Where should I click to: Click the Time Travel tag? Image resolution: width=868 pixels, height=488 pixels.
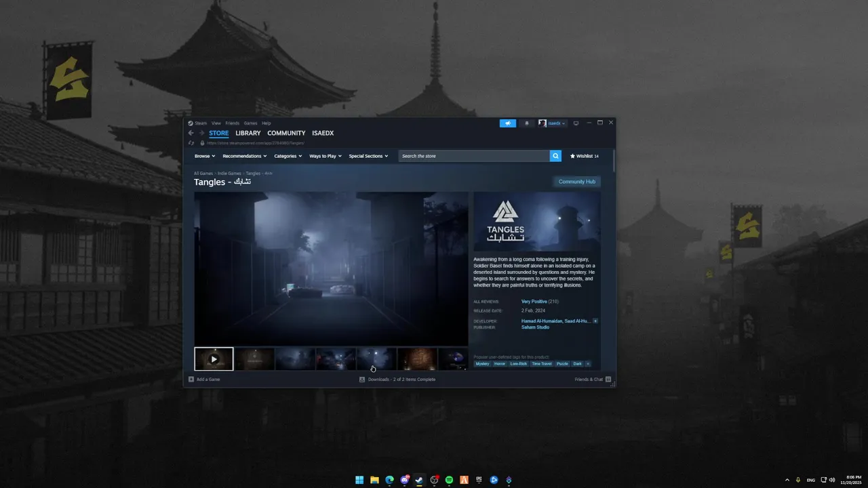pyautogui.click(x=542, y=363)
